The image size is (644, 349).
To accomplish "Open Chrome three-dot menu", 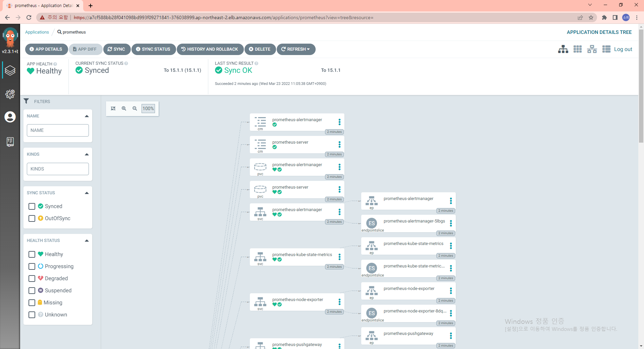I will [x=637, y=17].
